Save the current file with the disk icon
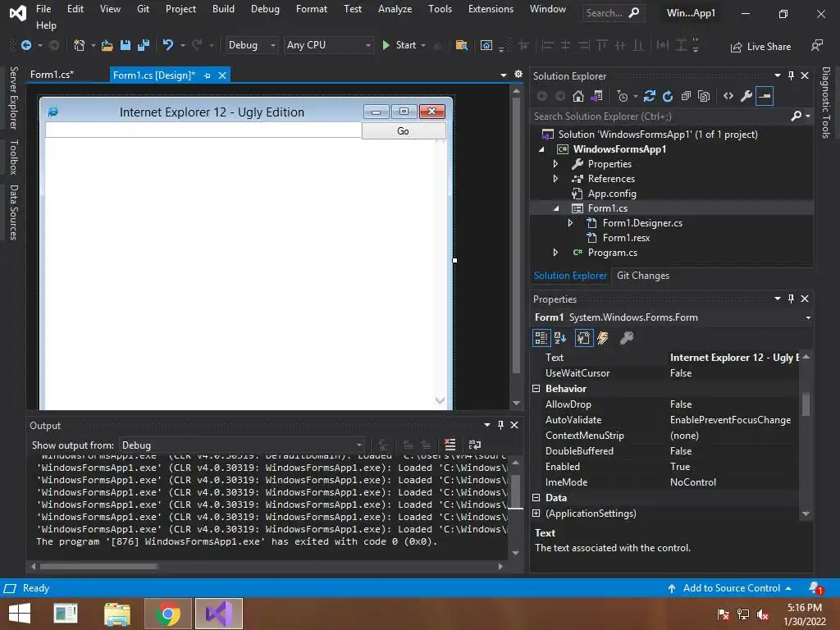The image size is (840, 630). click(x=126, y=46)
